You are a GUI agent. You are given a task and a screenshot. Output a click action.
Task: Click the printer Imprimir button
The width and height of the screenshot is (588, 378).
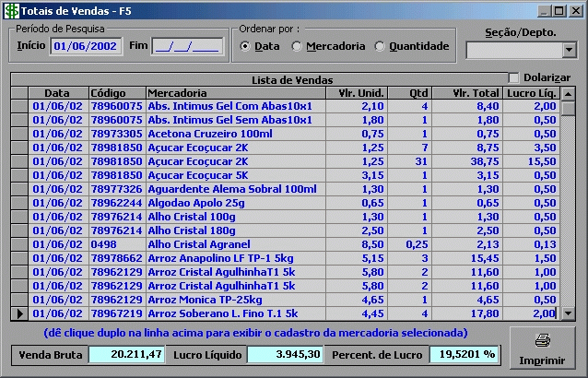[543, 348]
